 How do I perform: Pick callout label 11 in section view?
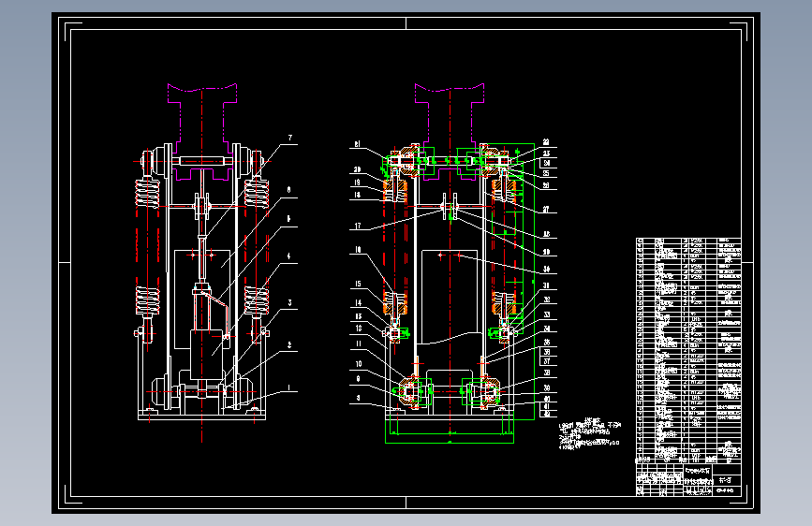[x=358, y=343]
